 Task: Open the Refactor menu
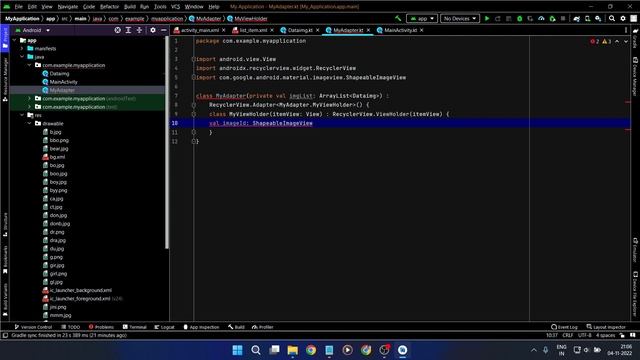pyautogui.click(x=109, y=7)
